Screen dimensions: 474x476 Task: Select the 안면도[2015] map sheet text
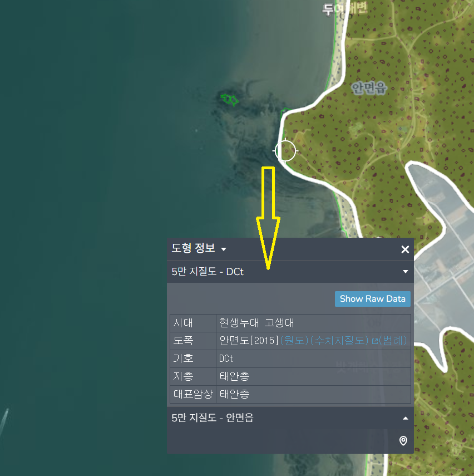249,340
